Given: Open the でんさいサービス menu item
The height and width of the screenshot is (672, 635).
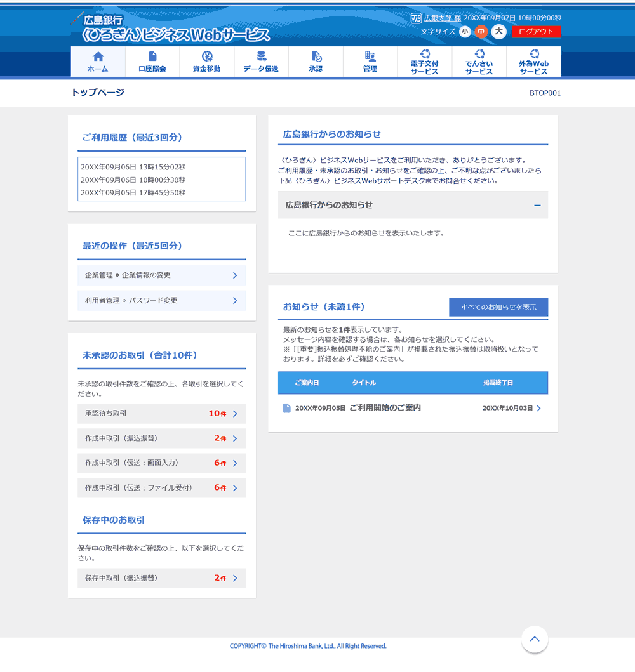Looking at the screenshot, I should pos(479,62).
